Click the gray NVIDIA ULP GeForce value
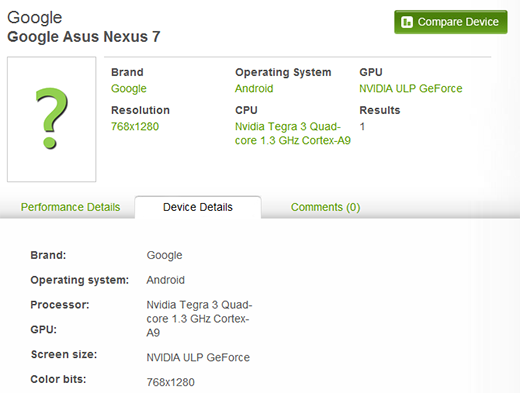This screenshot has width=520, height=393. [x=198, y=357]
